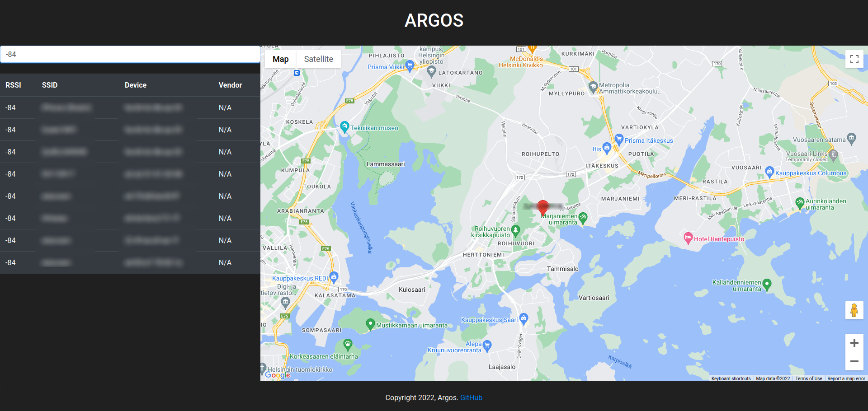The width and height of the screenshot is (868, 411).
Task: Activate the Street View pegman
Action: (854, 310)
